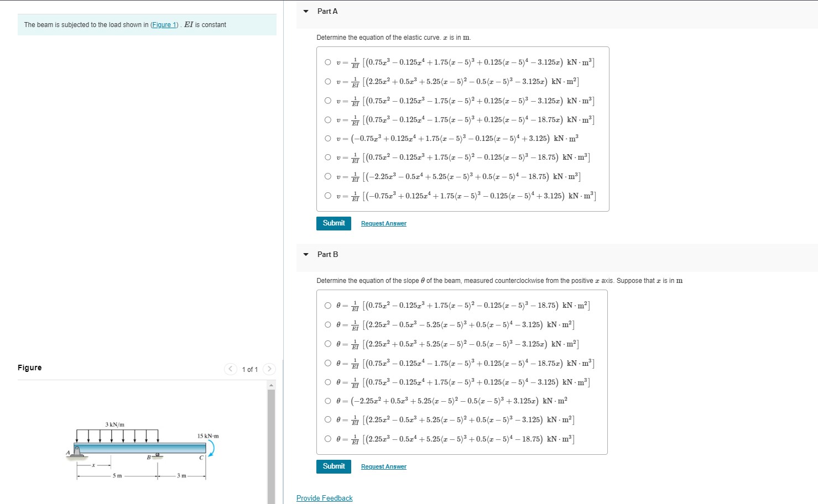Collapse Part B using its triangle icon
The height and width of the screenshot is (504, 818).
click(306, 254)
